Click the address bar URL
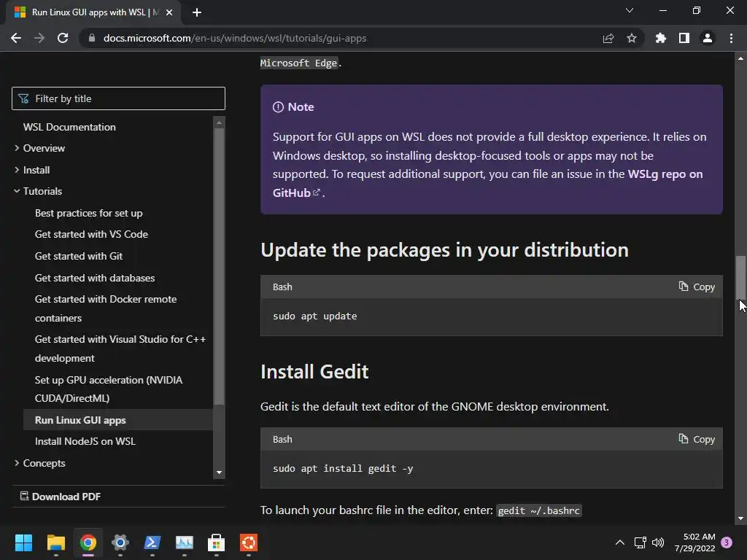Image resolution: width=747 pixels, height=560 pixels. pyautogui.click(x=235, y=38)
